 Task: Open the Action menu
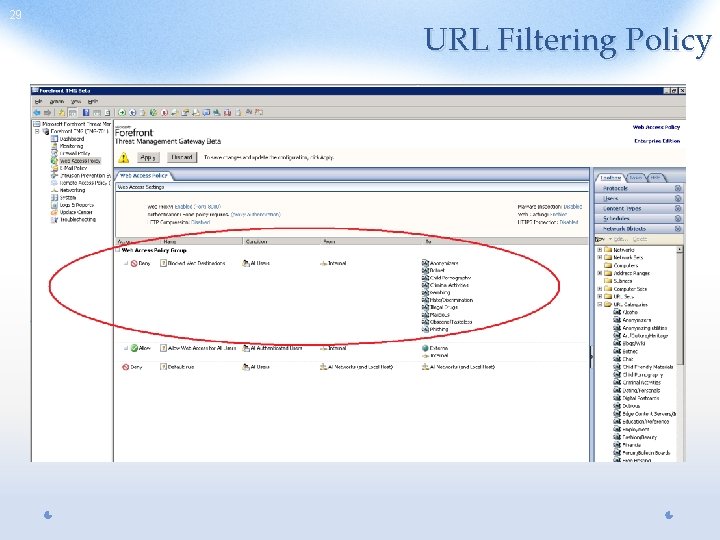click(56, 101)
